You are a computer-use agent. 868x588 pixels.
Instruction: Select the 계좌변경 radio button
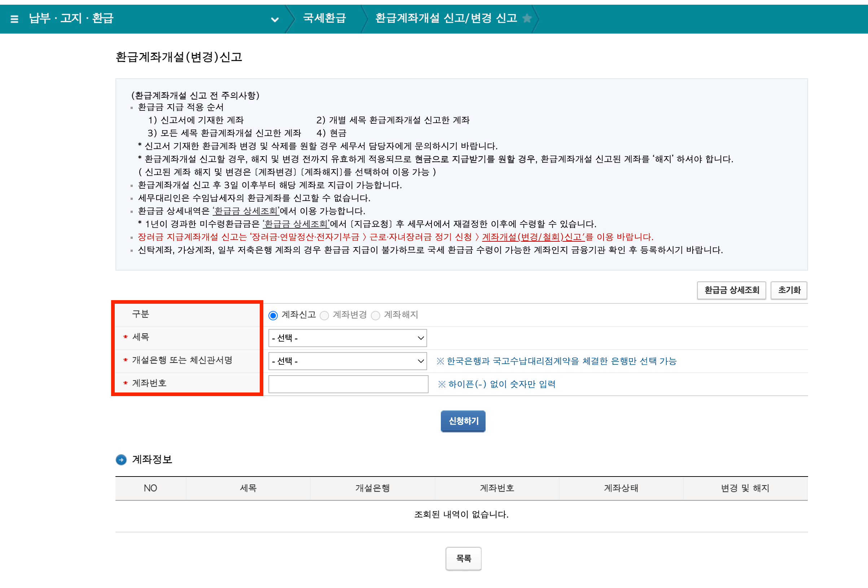coord(324,315)
